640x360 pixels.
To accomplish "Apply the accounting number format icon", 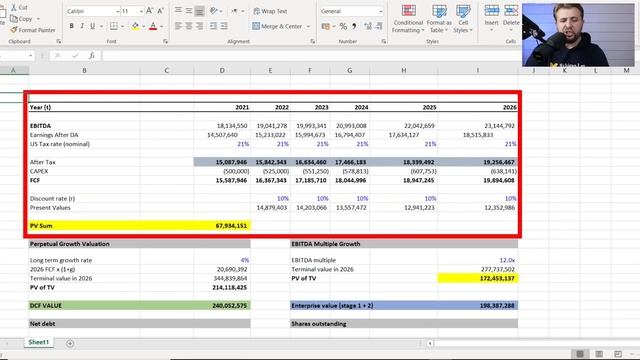I will (x=325, y=26).
